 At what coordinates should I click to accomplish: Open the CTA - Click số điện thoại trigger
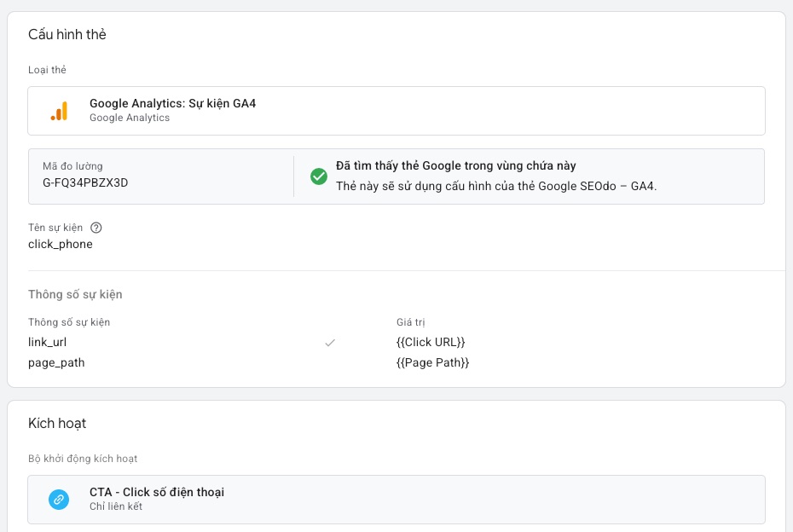click(x=396, y=500)
